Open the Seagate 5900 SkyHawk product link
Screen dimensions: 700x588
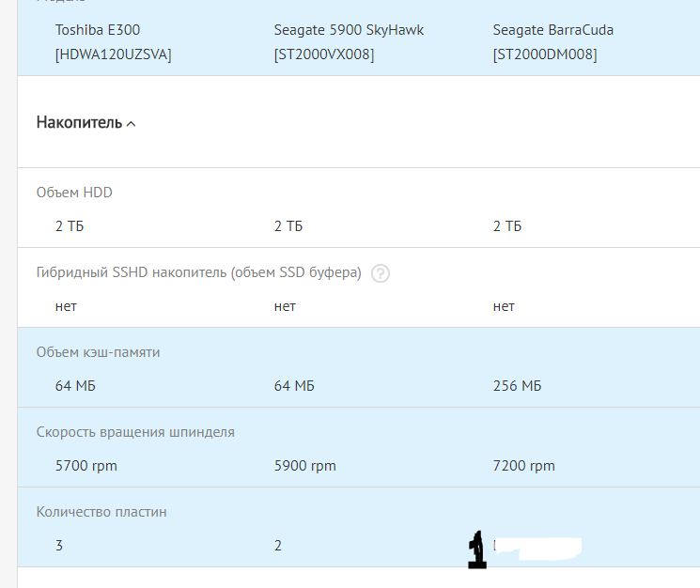click(349, 30)
